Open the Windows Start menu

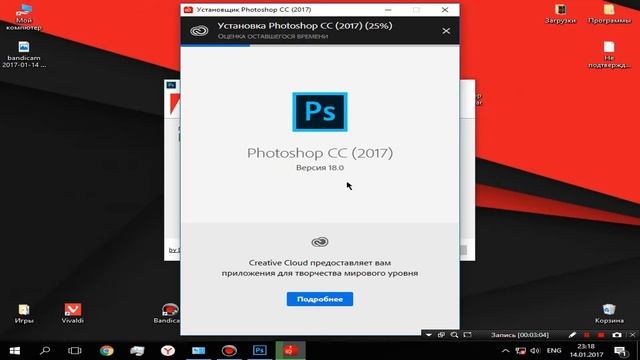click(15, 351)
